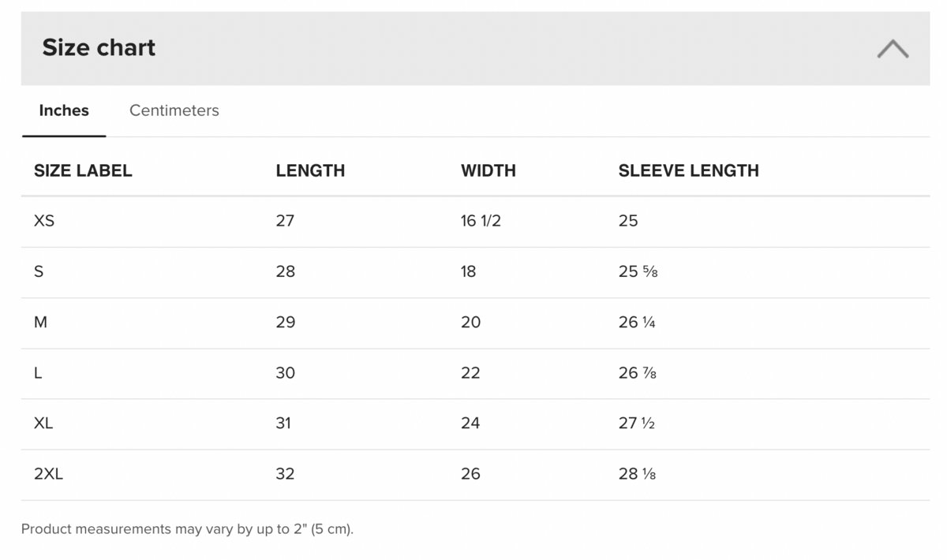Image resolution: width=947 pixels, height=560 pixels.
Task: Click the WIDTH column header
Action: [488, 170]
